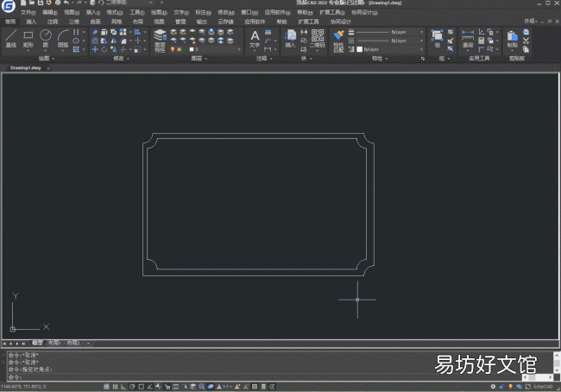Switch to the Annotate (注释) ribbon tab

point(53,22)
